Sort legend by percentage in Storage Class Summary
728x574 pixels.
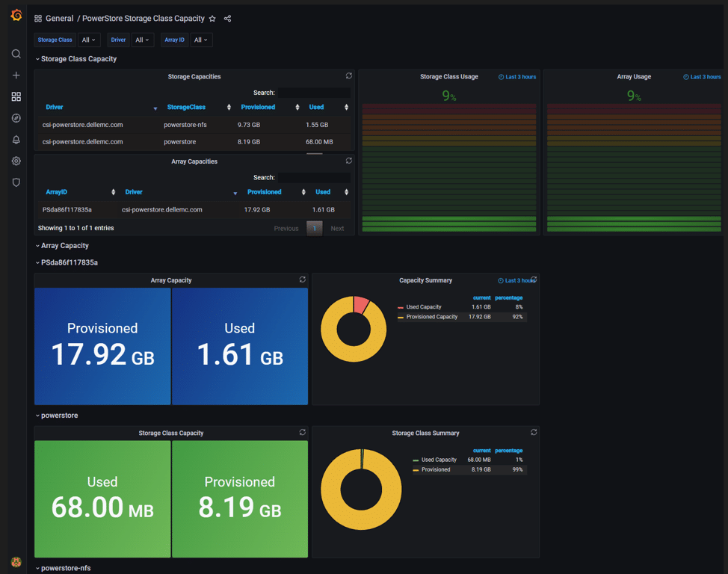509,451
